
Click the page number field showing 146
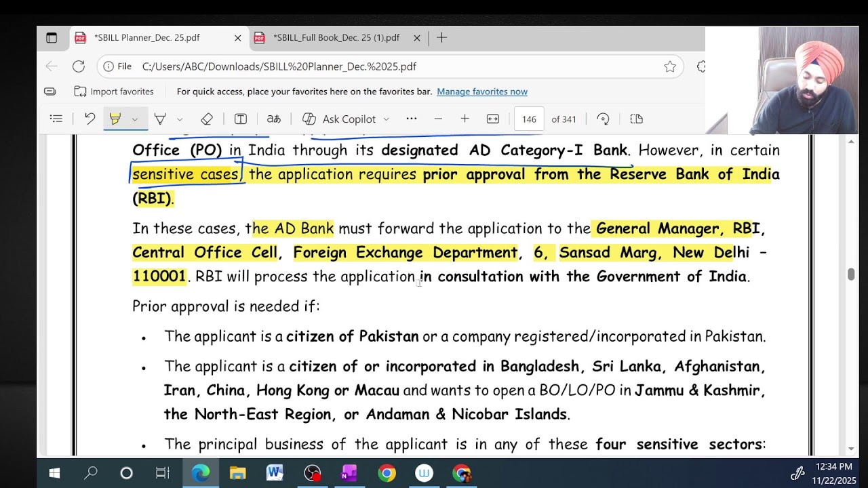pos(529,119)
